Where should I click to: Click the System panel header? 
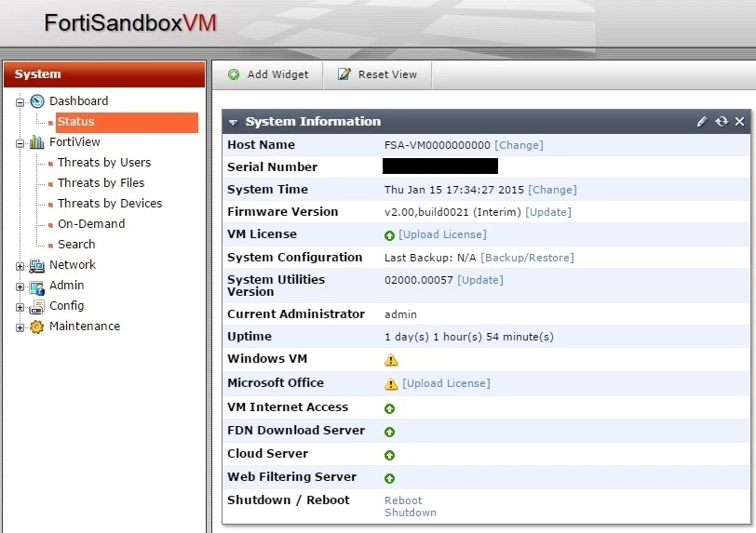click(x=104, y=74)
